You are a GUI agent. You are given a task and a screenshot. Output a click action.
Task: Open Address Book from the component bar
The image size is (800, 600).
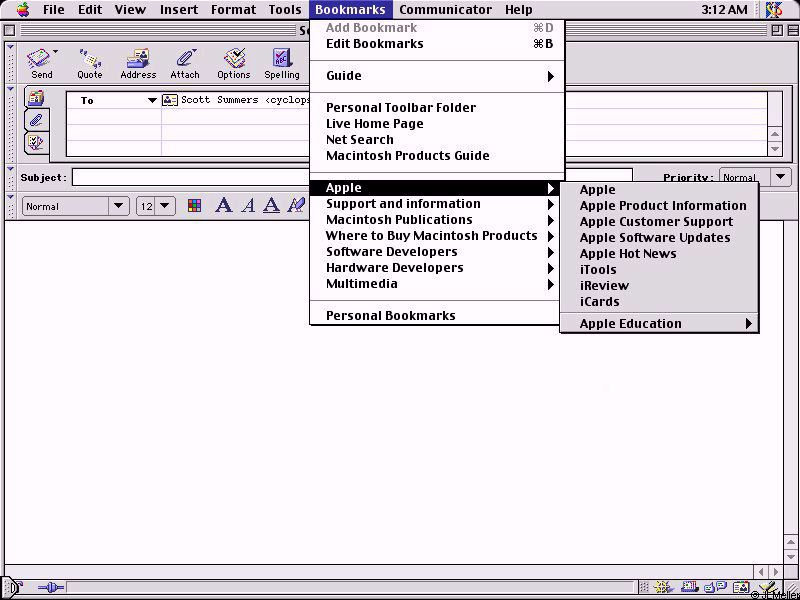[741, 588]
